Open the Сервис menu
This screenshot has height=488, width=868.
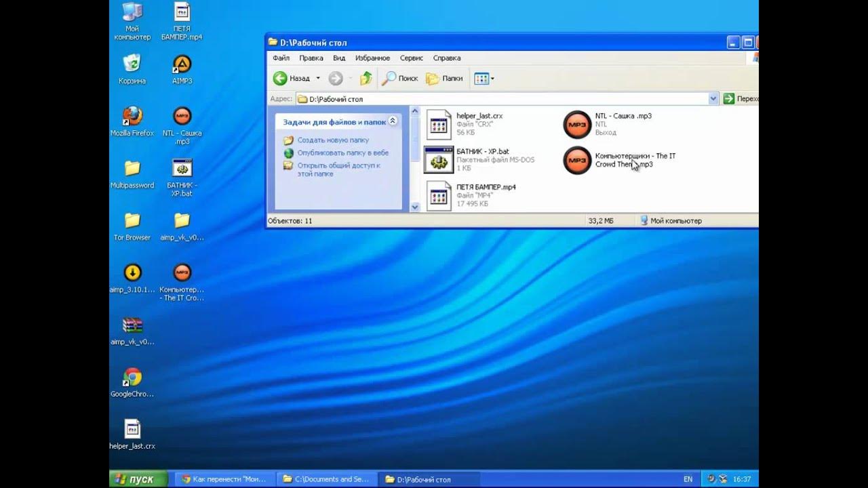pyautogui.click(x=412, y=58)
